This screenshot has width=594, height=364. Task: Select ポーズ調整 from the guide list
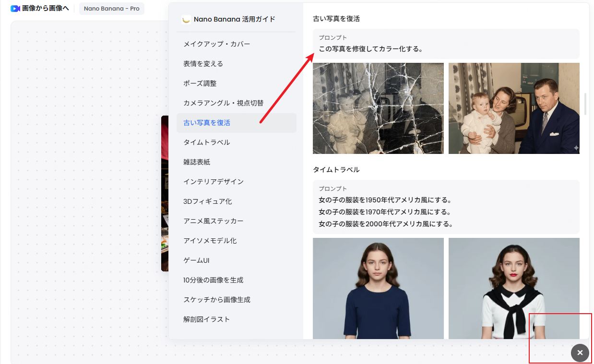199,83
